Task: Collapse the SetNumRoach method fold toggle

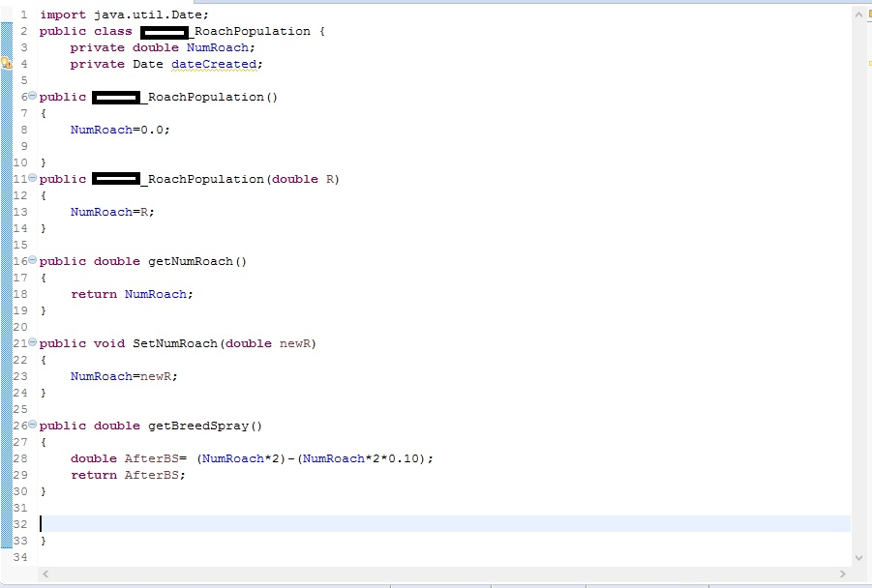Action: (x=32, y=342)
